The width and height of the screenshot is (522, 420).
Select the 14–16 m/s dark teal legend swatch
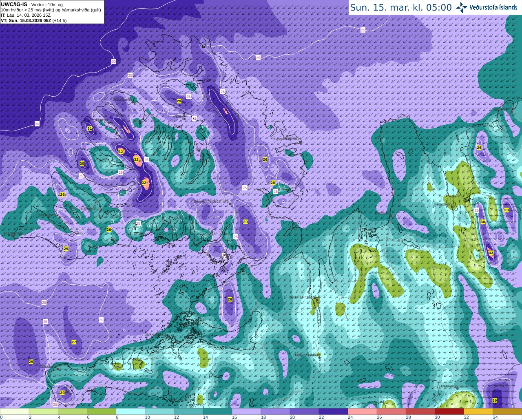218,411
